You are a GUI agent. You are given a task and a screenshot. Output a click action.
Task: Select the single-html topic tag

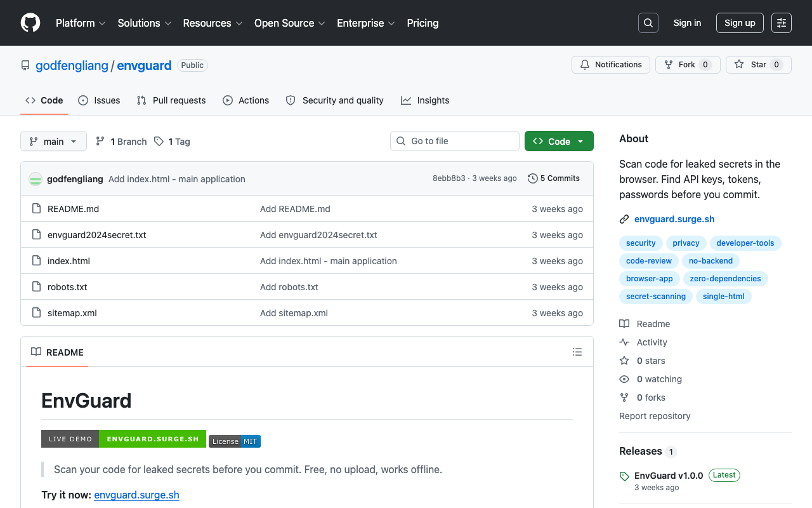724,297
